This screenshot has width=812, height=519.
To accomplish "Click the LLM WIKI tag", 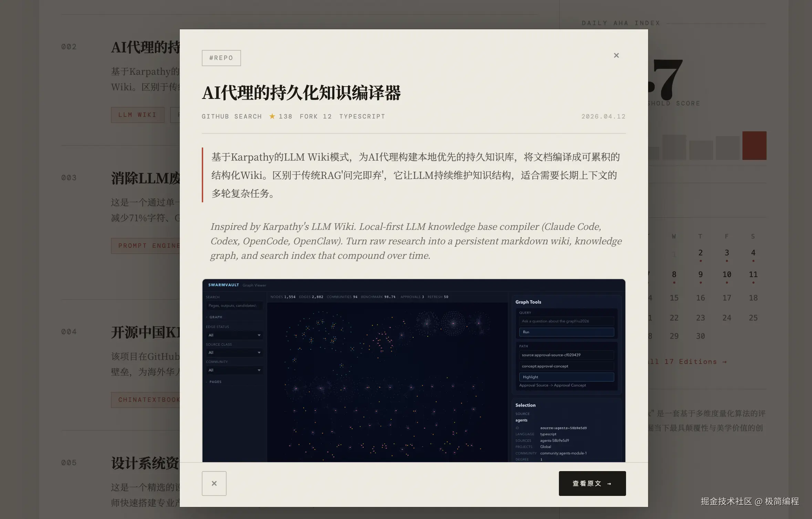I will [x=137, y=115].
